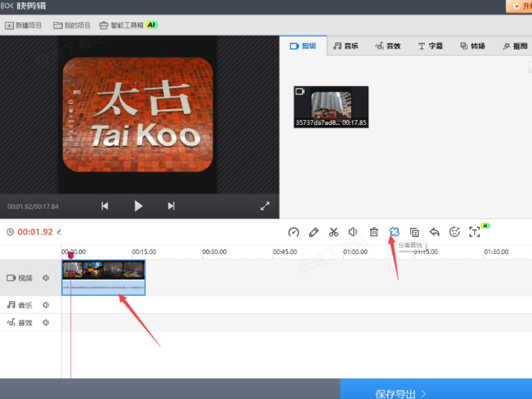This screenshot has height=399, width=532.
Task: Click the pencil edit tool icon
Action: (x=313, y=232)
